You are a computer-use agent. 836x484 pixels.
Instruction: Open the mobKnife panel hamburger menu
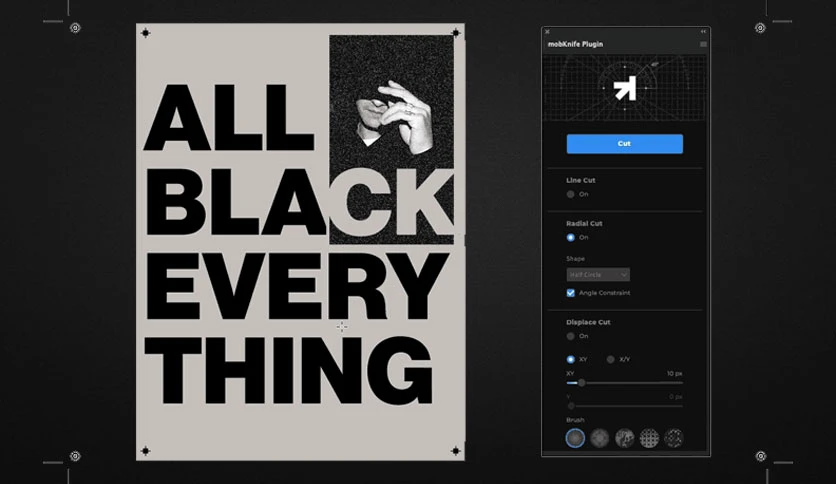pos(703,44)
